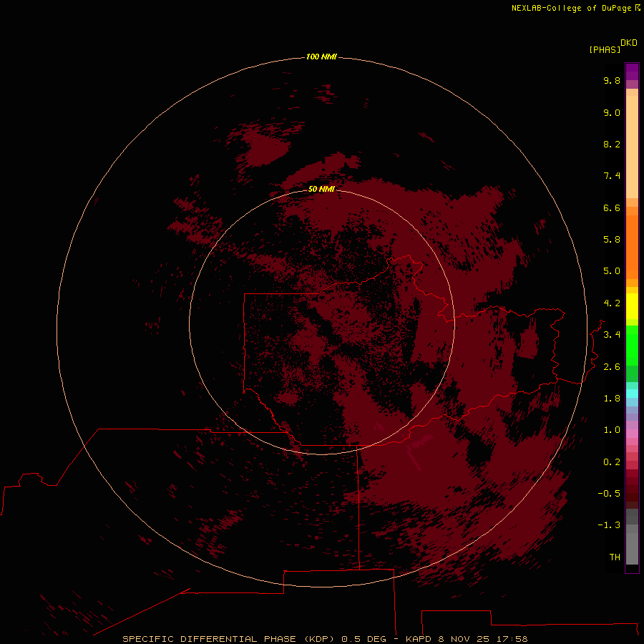Click the [PHAS] legend header
The image size is (644, 644).
click(x=605, y=50)
